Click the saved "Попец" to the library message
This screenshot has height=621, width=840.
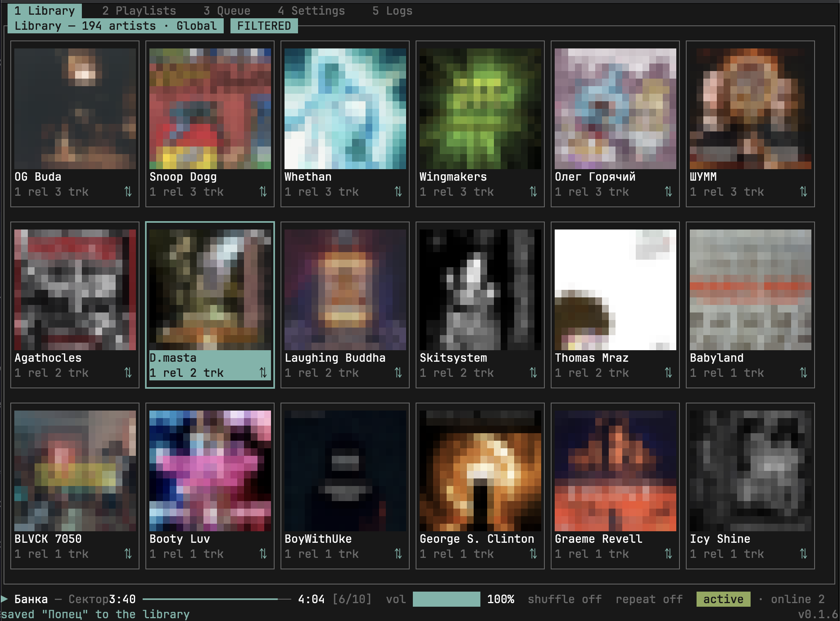point(95,614)
